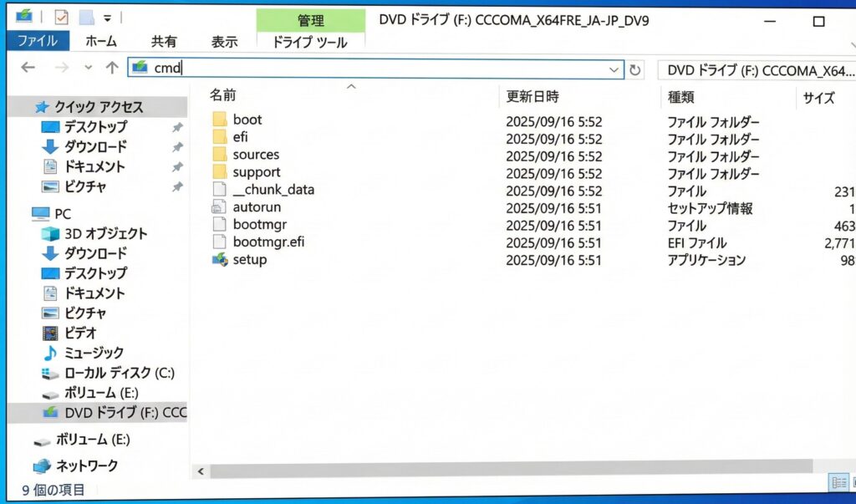Select the boot folder icon
Screen dimensions: 856x504
(219, 120)
